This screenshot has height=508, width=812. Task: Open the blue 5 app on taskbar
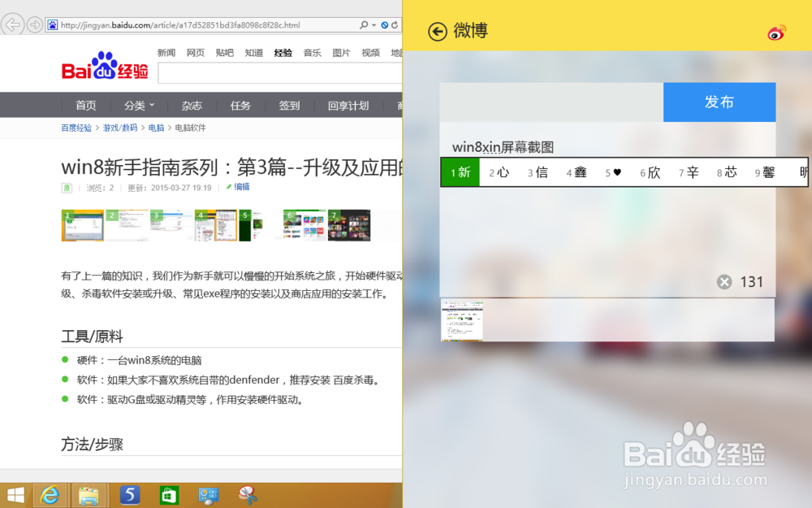point(129,495)
